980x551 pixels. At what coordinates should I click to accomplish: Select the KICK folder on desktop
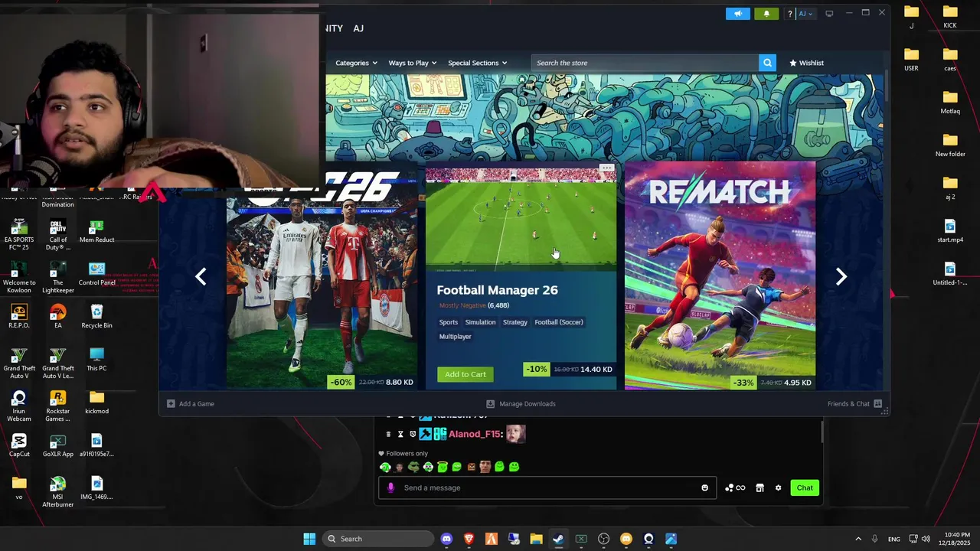click(950, 16)
